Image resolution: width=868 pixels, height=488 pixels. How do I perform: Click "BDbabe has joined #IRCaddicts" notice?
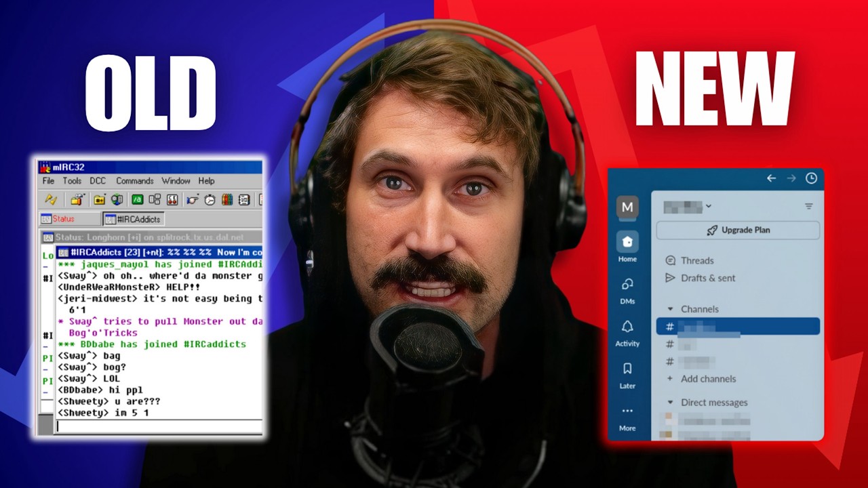pyautogui.click(x=152, y=344)
